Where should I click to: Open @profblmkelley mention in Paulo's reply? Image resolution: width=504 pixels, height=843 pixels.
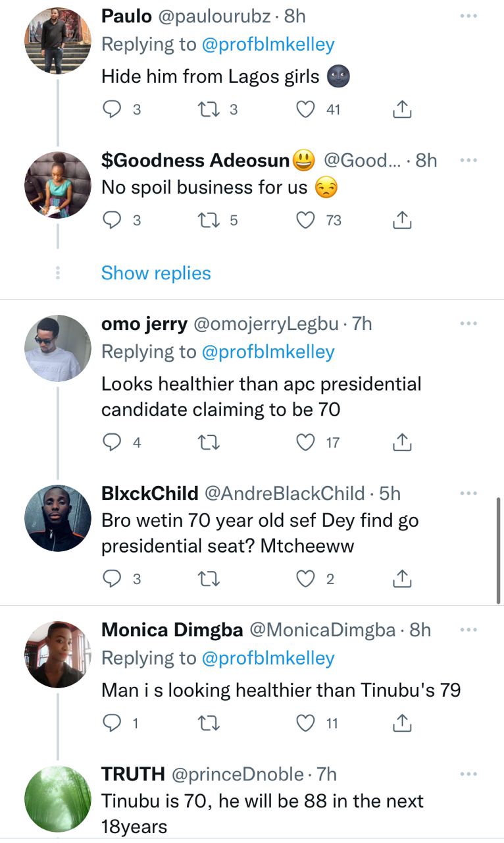268,44
